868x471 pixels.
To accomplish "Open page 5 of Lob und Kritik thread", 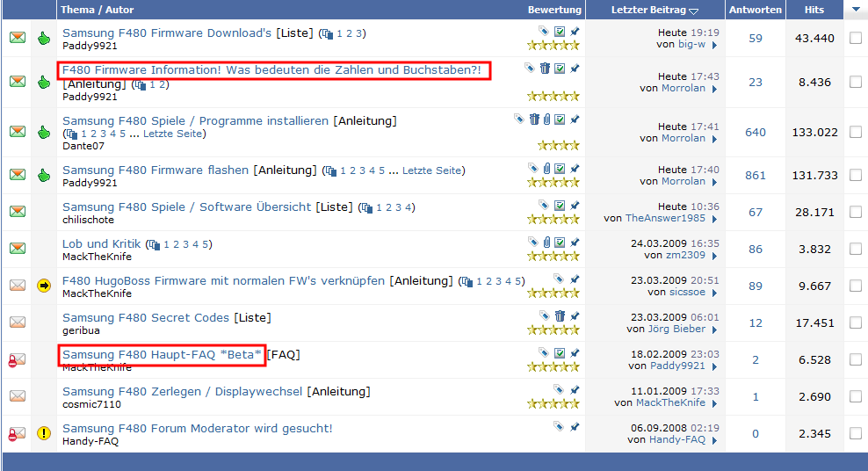I will [205, 244].
